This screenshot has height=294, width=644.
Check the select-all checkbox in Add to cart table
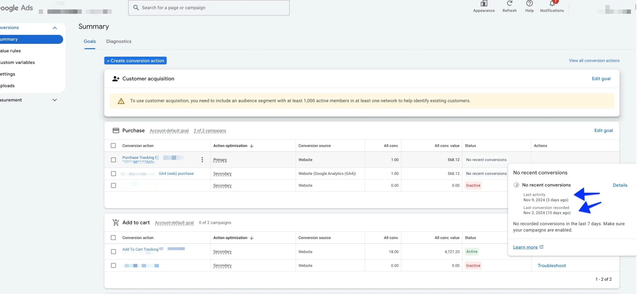pos(113,238)
